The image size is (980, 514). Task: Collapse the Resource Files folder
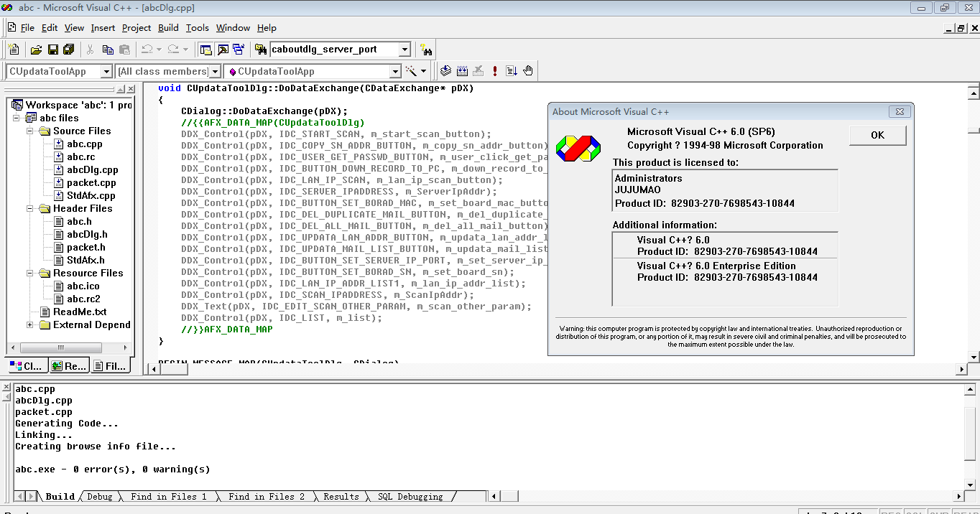(x=30, y=273)
